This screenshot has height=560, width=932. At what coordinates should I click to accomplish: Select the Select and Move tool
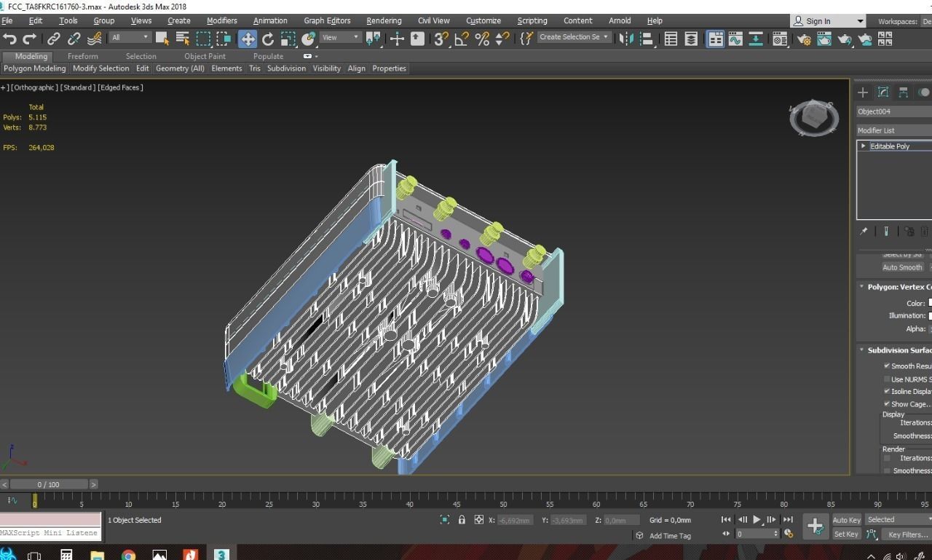(247, 39)
